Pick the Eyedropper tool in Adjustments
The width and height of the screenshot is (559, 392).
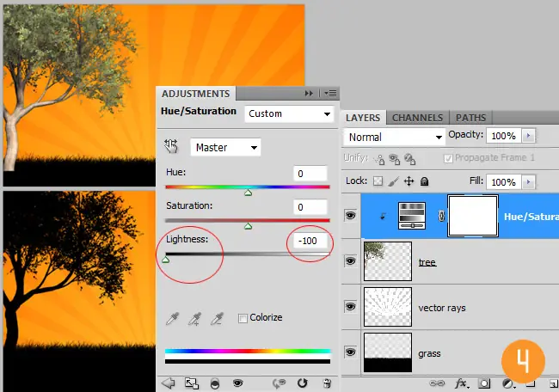[172, 319]
